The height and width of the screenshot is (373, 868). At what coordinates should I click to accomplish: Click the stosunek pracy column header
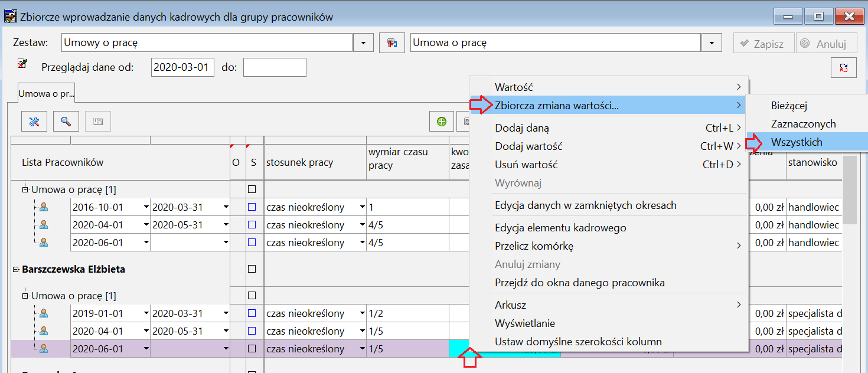pos(315,162)
